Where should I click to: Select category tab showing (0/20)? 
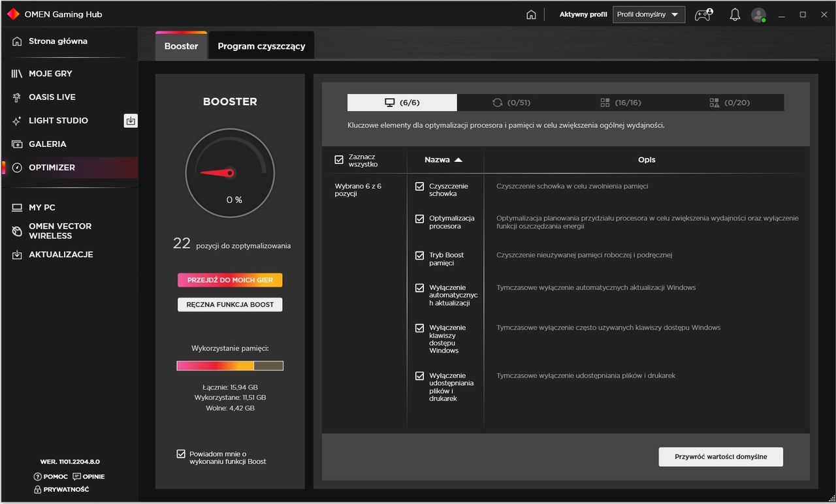(x=730, y=102)
